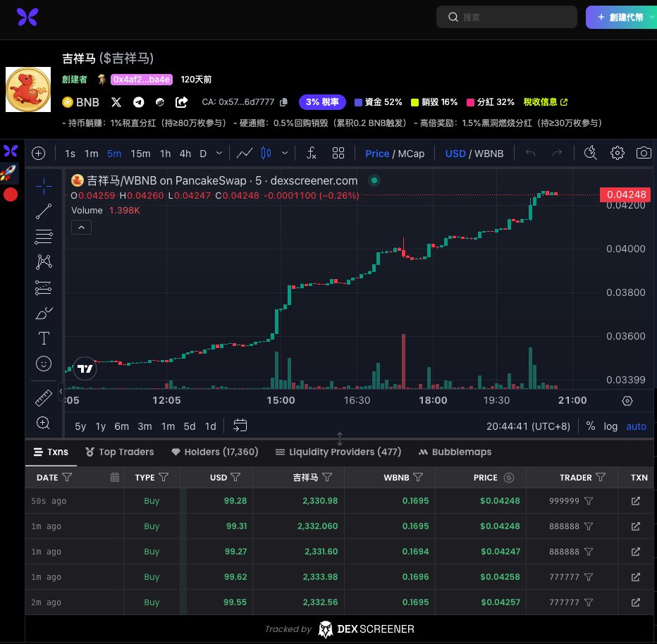Switch the chart to MCap mode

[411, 154]
